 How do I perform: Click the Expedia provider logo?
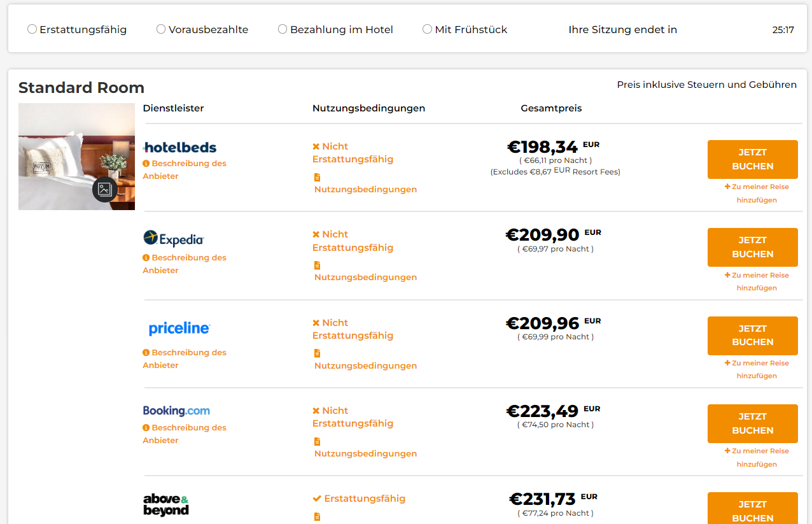[174, 239]
